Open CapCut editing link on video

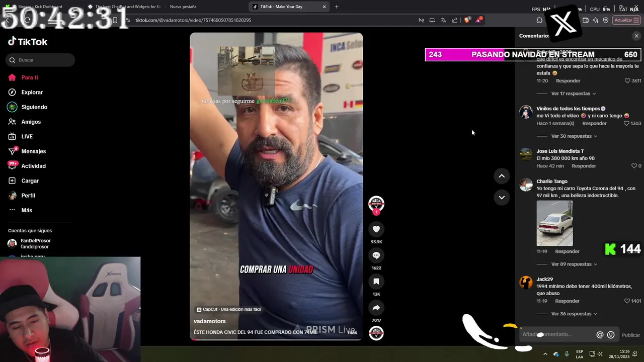(x=229, y=309)
